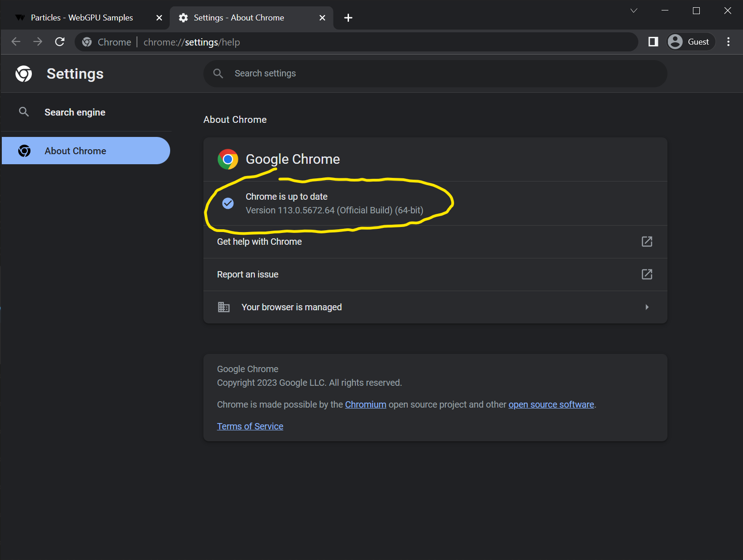Viewport: 743px width, 560px height.
Task: Click the About Chrome page heading
Action: coord(235,120)
